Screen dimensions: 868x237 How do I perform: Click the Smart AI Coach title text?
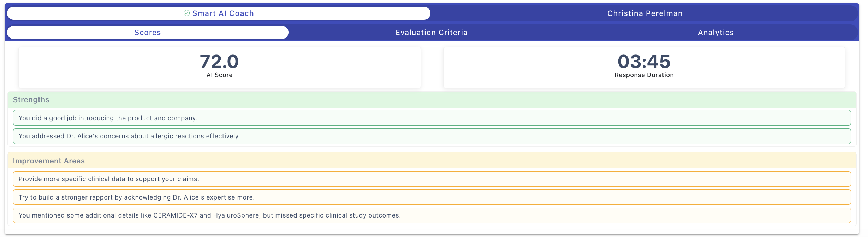tap(223, 13)
